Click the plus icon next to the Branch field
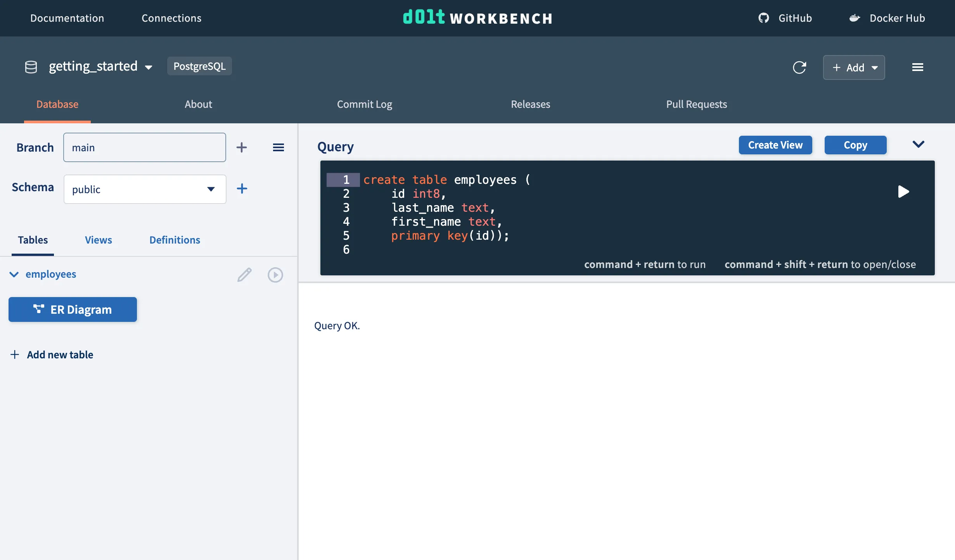 242,147
